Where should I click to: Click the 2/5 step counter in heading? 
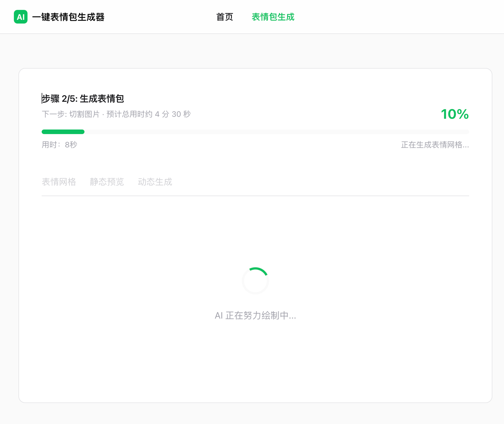pyautogui.click(x=69, y=99)
